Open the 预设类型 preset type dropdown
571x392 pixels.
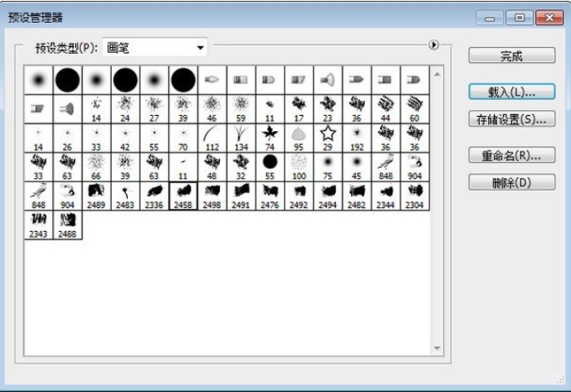coord(154,48)
